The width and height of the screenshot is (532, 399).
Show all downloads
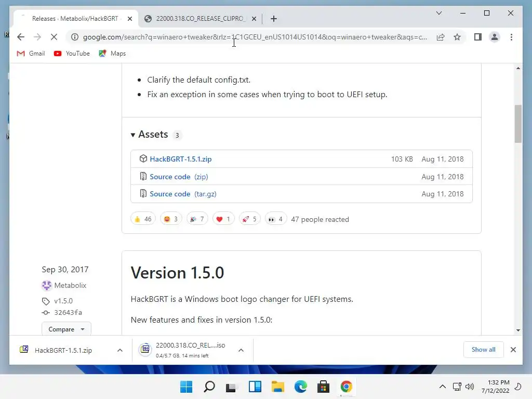[x=483, y=350]
